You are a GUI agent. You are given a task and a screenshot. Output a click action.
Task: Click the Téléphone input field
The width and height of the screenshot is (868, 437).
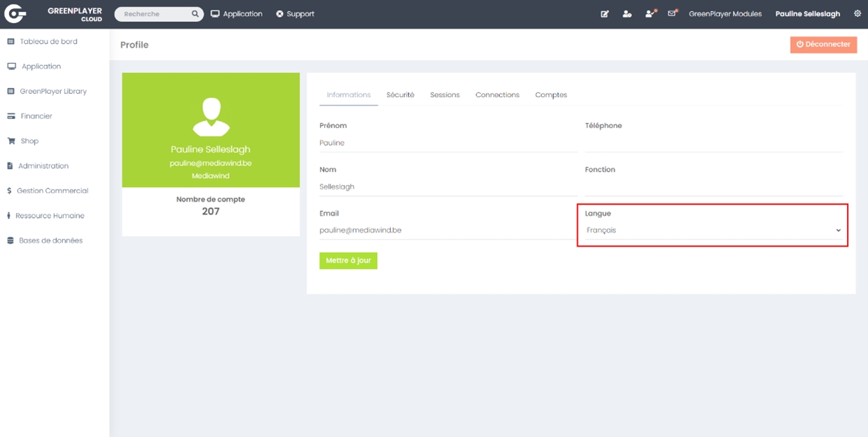[x=713, y=144]
